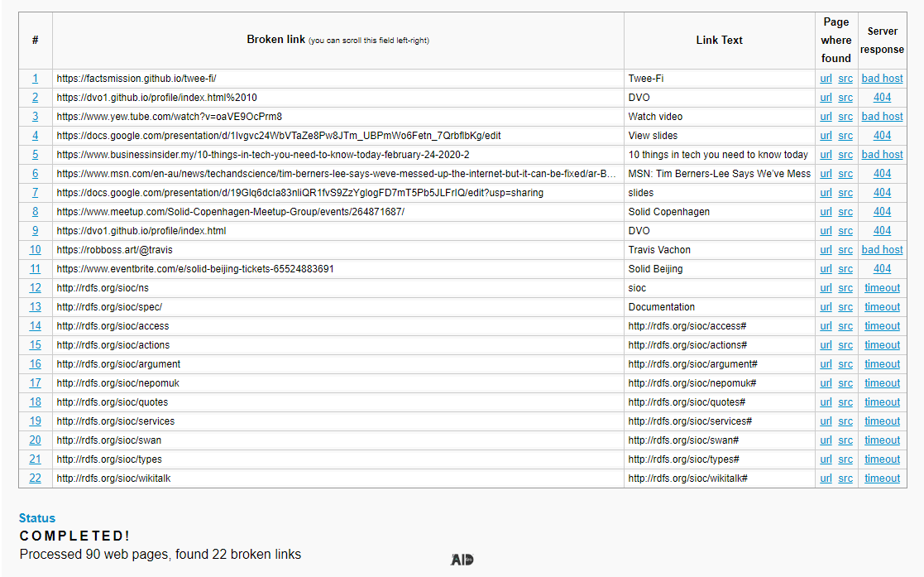This screenshot has height=577, width=924.
Task: Open bad host for businessinsider row
Action: pos(882,155)
